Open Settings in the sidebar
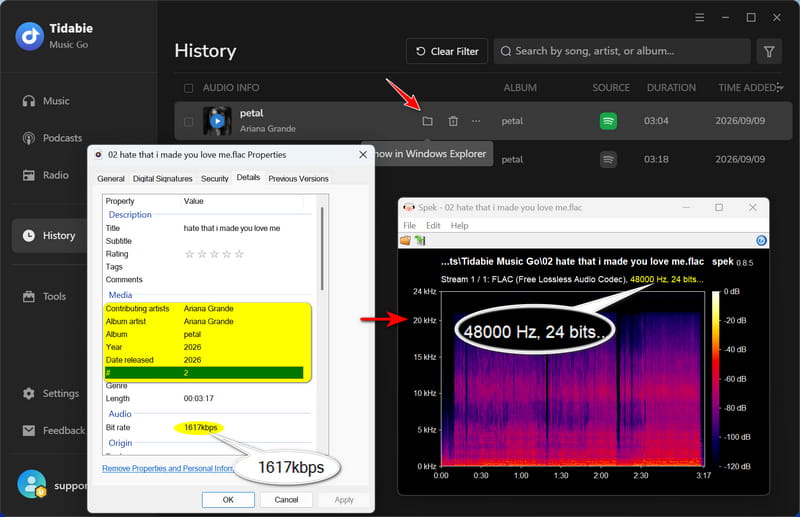800x517 pixels. pos(51,393)
